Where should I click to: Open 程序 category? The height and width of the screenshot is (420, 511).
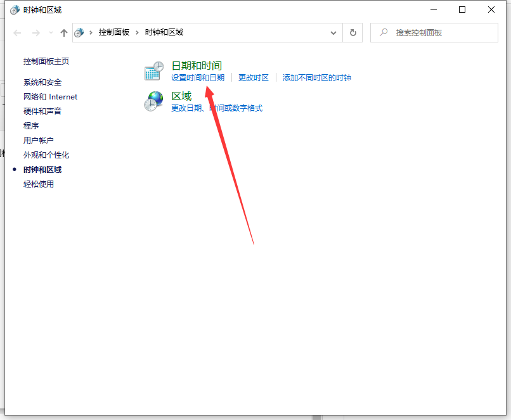coord(31,125)
